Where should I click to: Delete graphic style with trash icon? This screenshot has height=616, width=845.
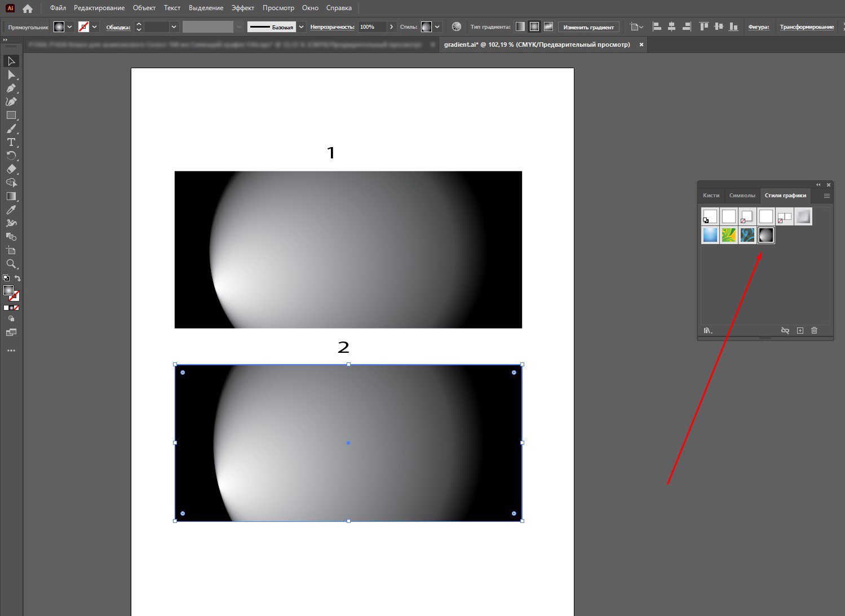(x=814, y=330)
